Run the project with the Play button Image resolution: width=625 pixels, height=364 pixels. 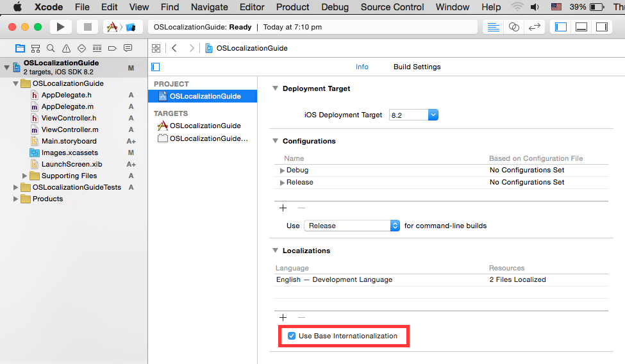(61, 27)
